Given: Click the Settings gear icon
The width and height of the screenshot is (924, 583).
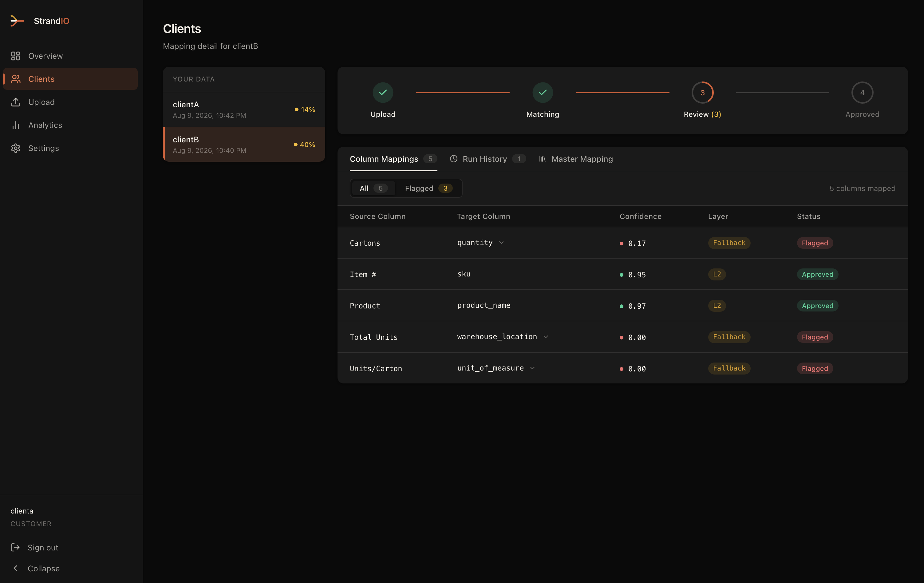Looking at the screenshot, I should point(15,148).
